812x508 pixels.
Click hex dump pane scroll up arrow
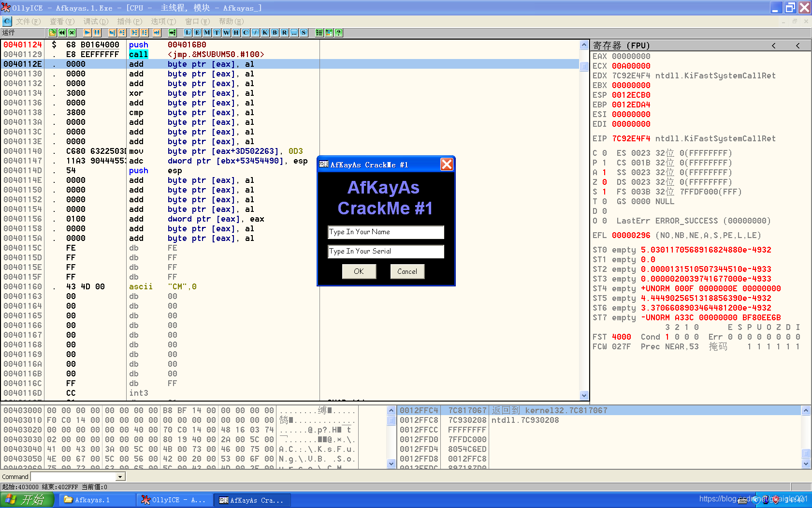coord(391,411)
